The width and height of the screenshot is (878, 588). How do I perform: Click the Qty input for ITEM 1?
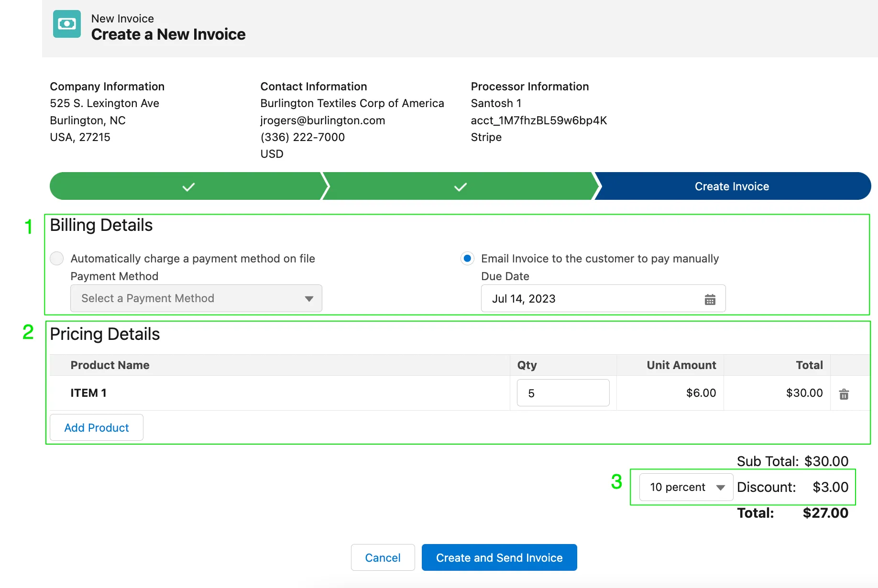coord(563,393)
